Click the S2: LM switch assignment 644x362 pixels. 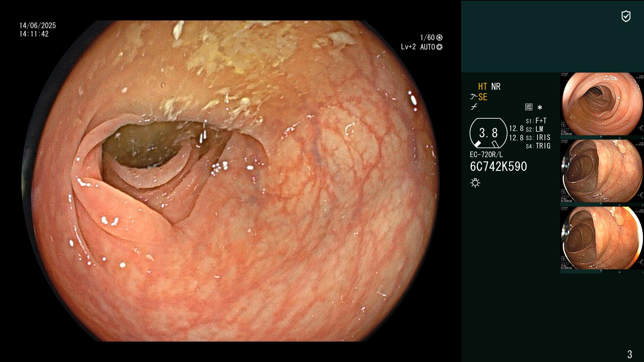(x=534, y=129)
